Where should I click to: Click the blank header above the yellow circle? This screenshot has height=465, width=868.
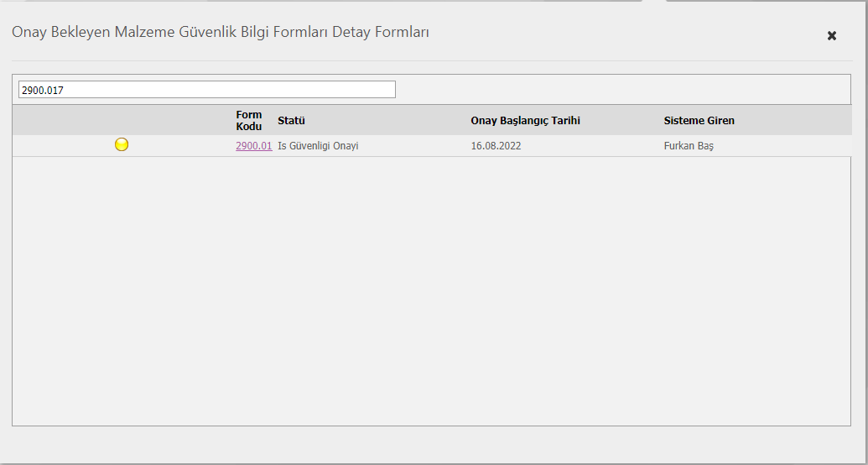click(x=122, y=120)
